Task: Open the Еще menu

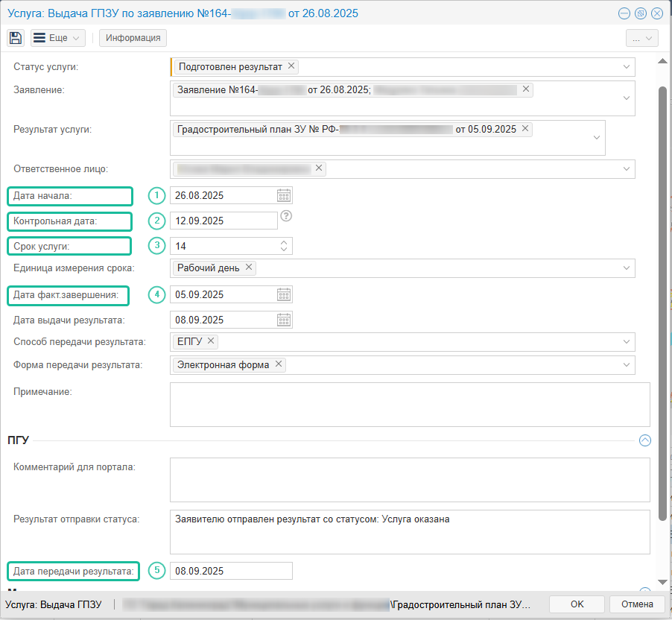Action: tap(58, 38)
